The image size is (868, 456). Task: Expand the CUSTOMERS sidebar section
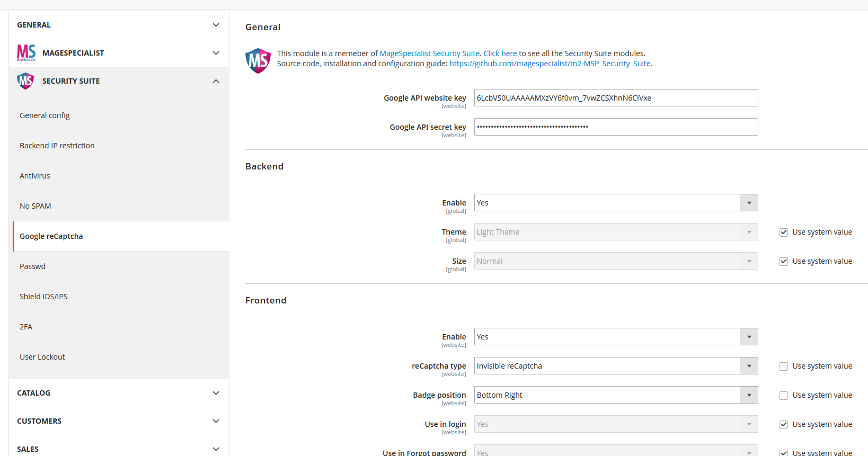(x=119, y=421)
